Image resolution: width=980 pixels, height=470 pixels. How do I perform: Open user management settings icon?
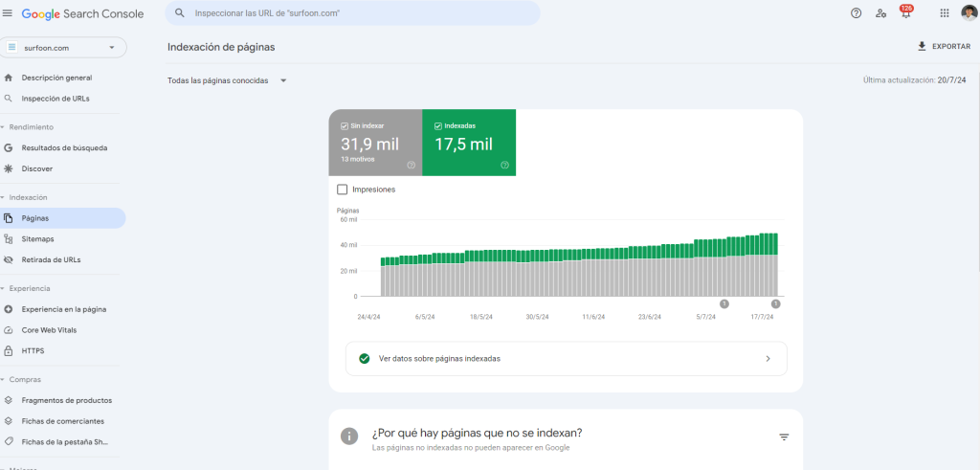click(x=880, y=13)
